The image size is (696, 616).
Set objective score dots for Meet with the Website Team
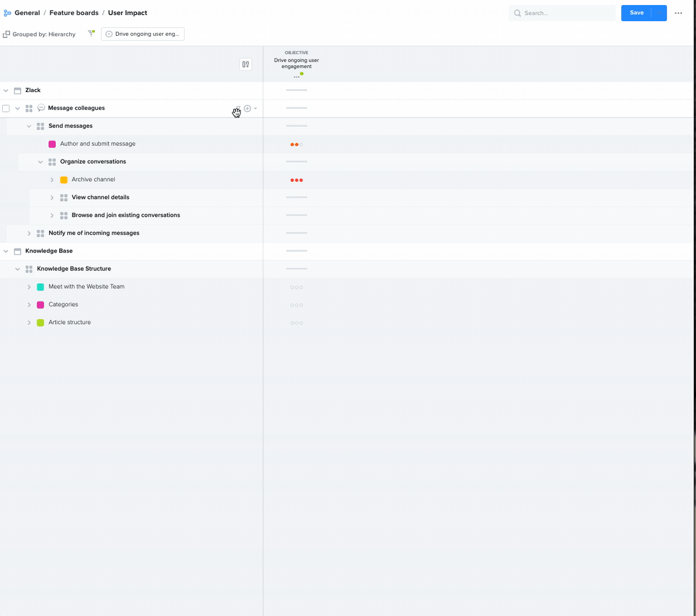coord(297,287)
